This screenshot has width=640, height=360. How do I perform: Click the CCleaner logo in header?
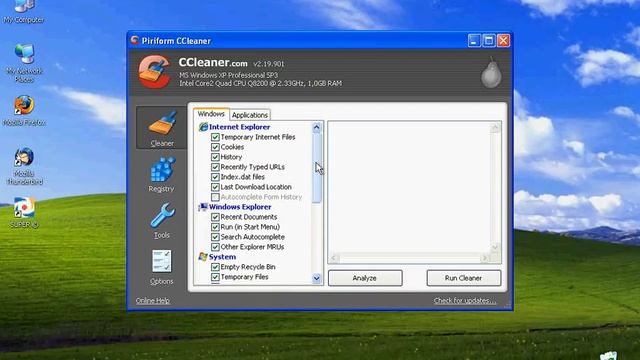[155, 72]
